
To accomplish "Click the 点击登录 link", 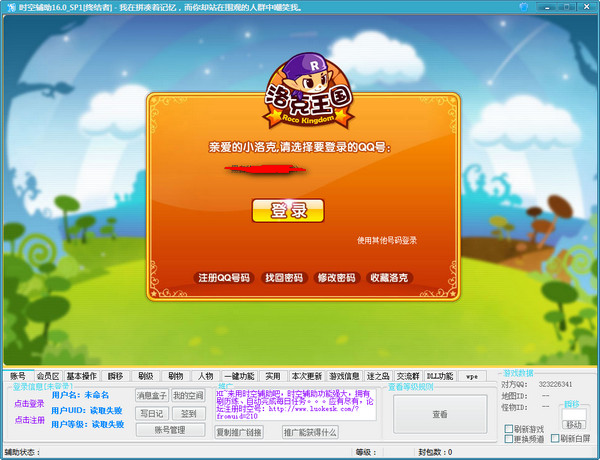I will 29,403.
